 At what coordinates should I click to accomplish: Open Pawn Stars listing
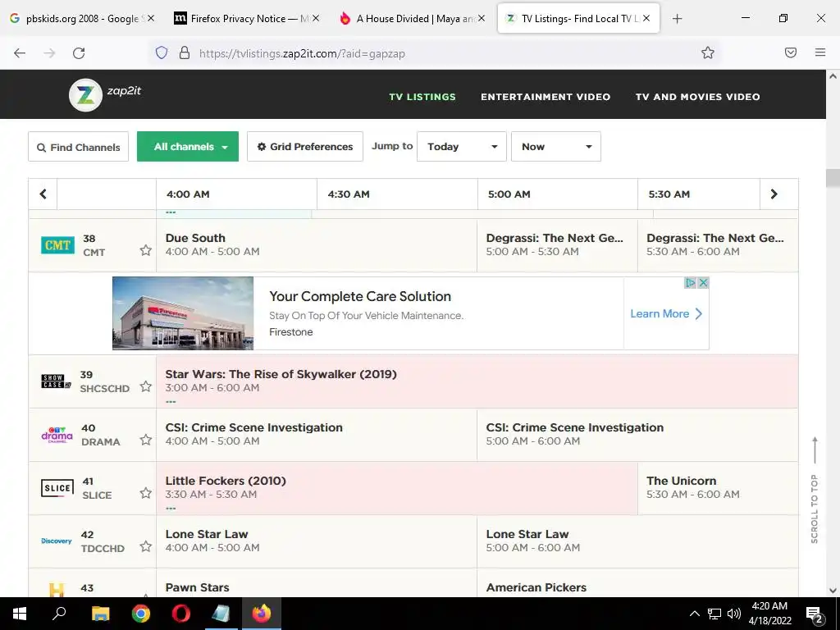coord(317,583)
